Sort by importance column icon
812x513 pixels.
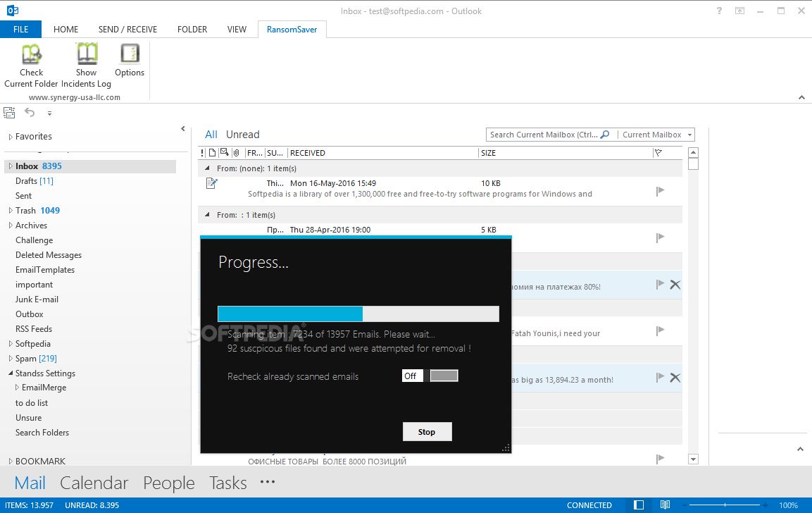202,153
